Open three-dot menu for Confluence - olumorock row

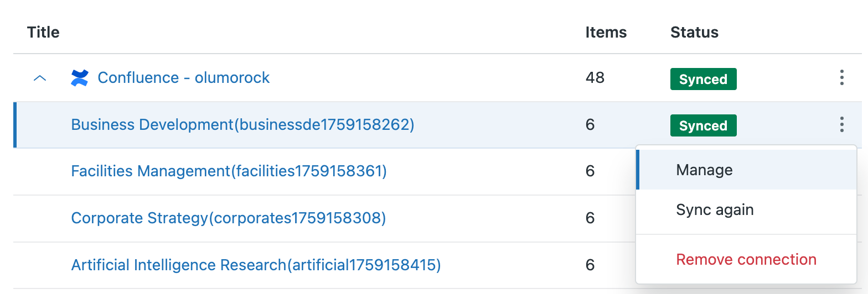841,78
